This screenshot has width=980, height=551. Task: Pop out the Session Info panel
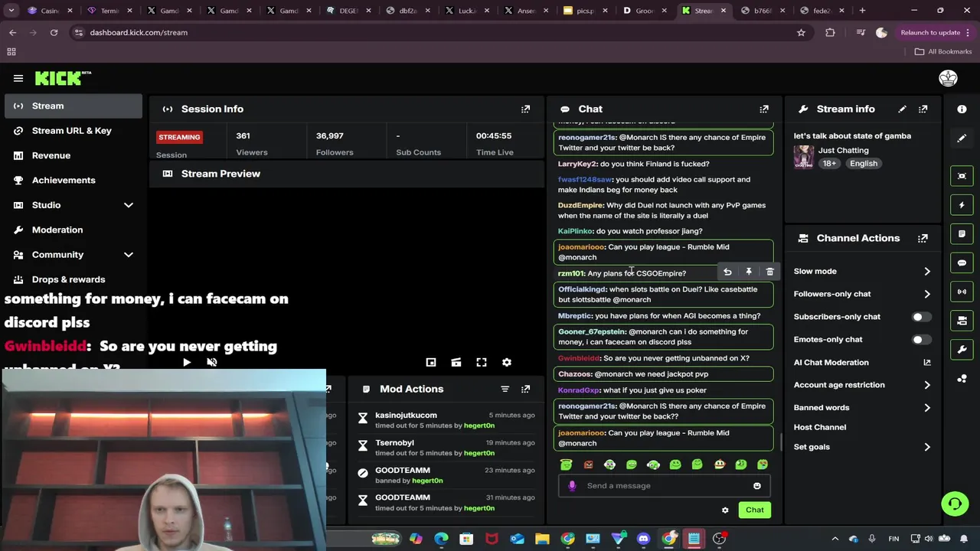pos(525,109)
